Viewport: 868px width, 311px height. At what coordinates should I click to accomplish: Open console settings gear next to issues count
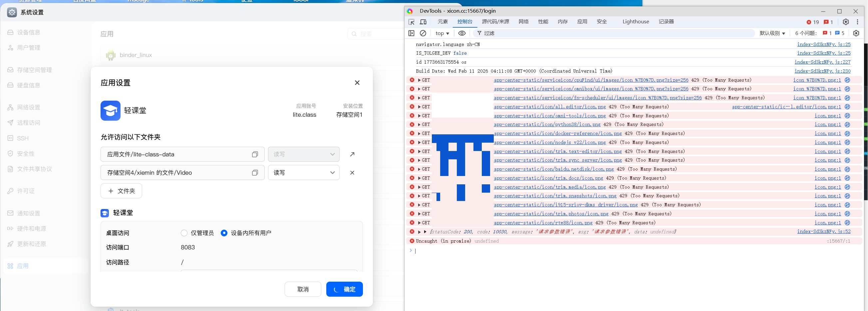pos(856,33)
